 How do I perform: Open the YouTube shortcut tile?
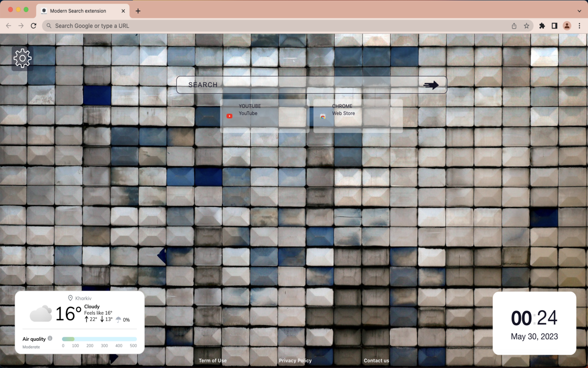[x=265, y=116]
